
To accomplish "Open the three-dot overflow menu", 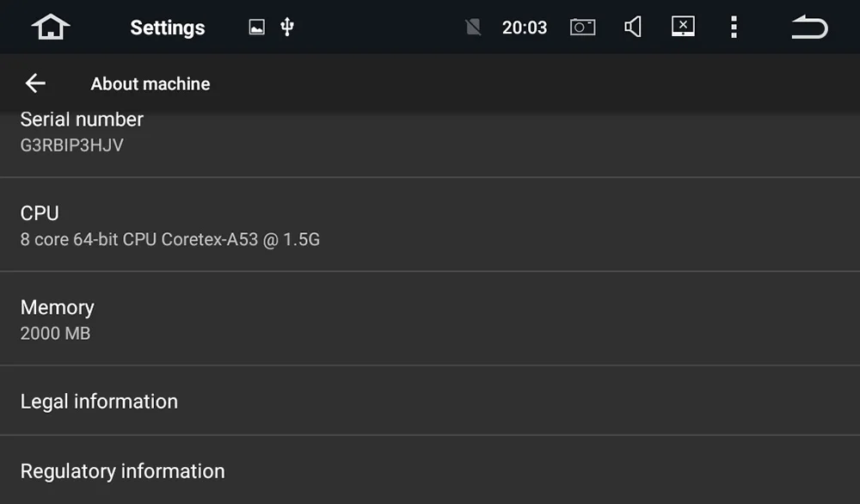I will pos(734,28).
